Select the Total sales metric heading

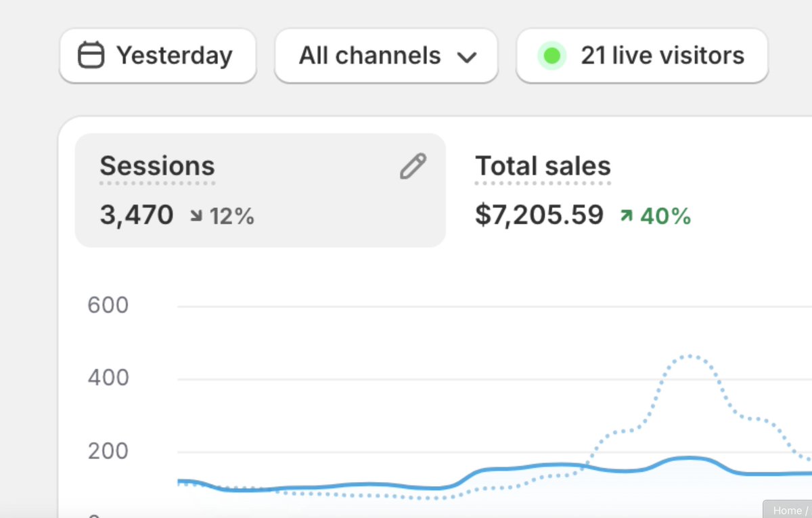[543, 166]
